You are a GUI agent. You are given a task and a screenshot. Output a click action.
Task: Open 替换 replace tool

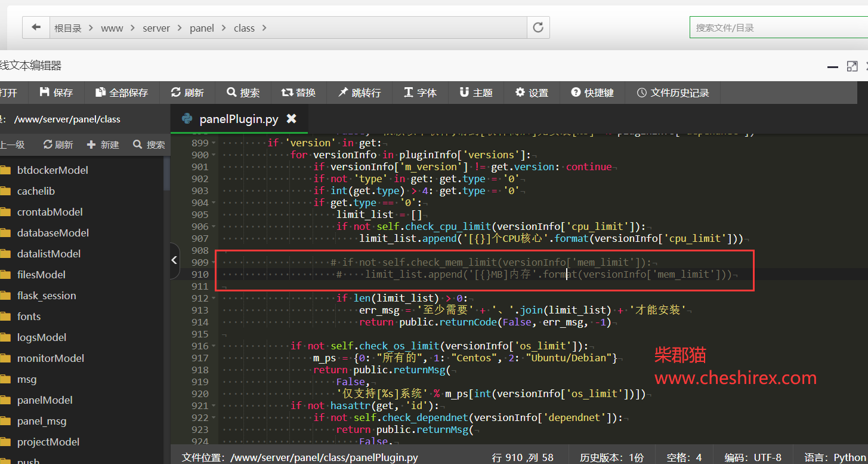[299, 93]
